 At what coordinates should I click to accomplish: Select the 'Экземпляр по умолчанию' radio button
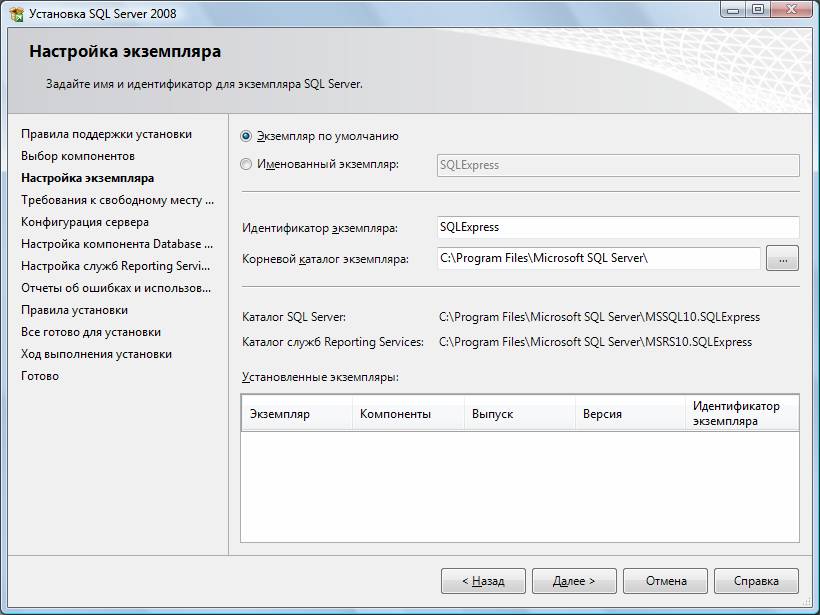(x=247, y=136)
